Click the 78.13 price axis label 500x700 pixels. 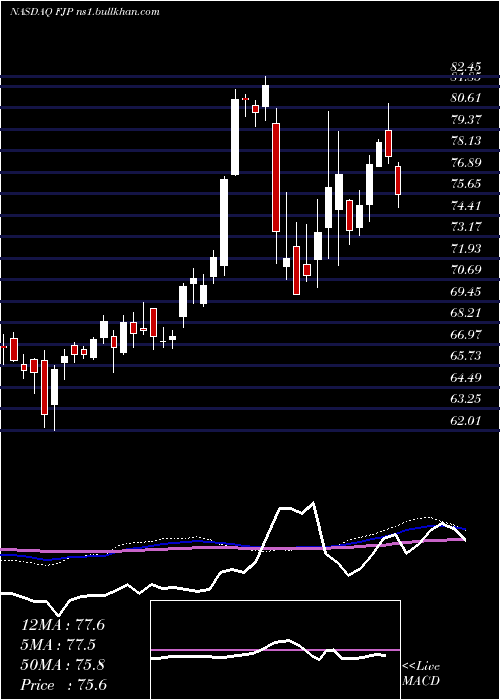coord(466,141)
